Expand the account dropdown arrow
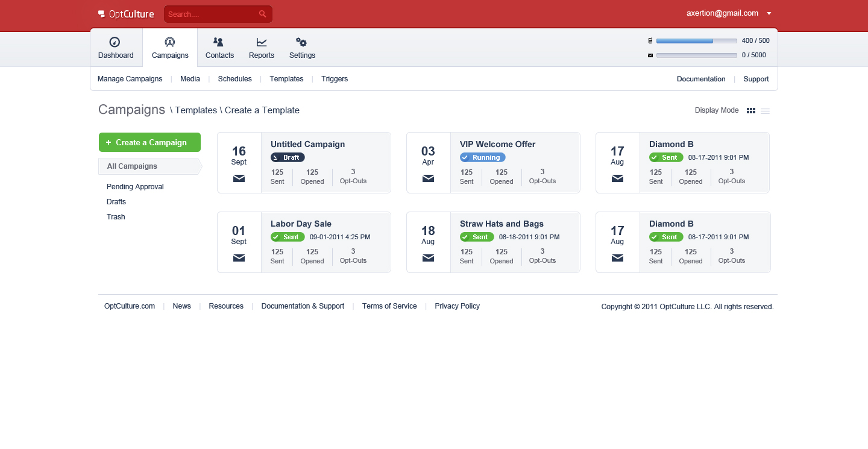This screenshot has height=449, width=868. coord(769,13)
